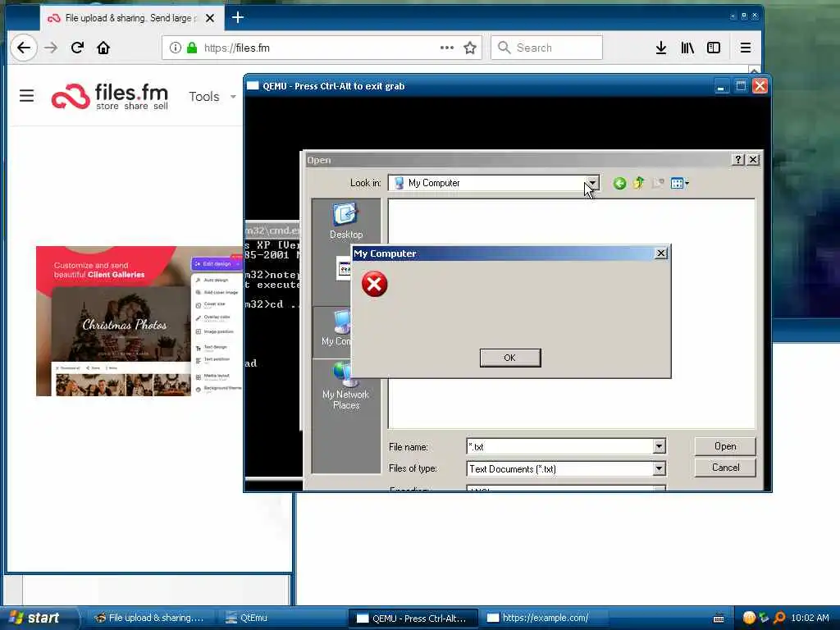Show site information icon in address bar
The height and width of the screenshot is (630, 840).
point(175,48)
